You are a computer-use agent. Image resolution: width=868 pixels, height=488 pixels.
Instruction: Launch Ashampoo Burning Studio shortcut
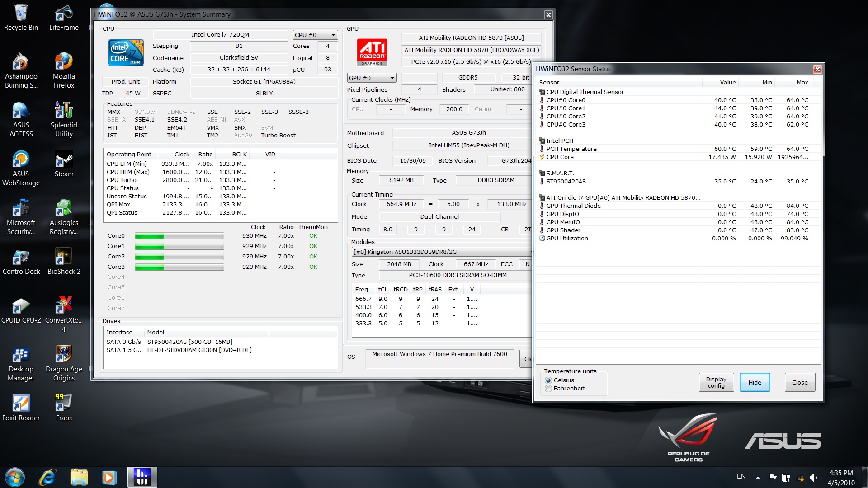click(21, 70)
